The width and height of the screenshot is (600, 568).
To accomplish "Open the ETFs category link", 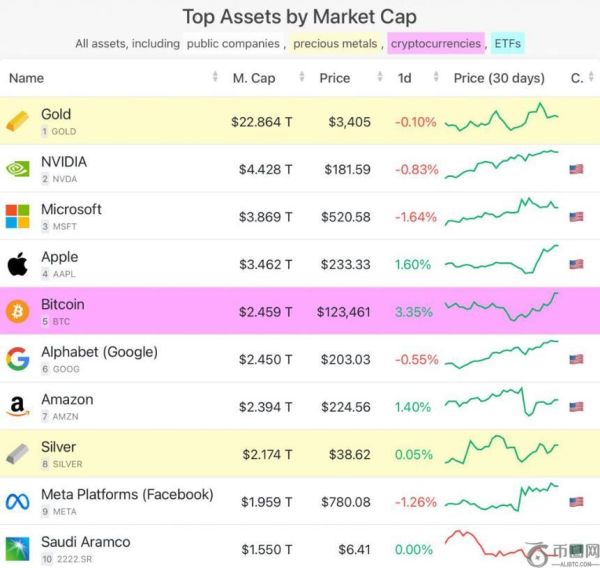I will pyautogui.click(x=507, y=44).
